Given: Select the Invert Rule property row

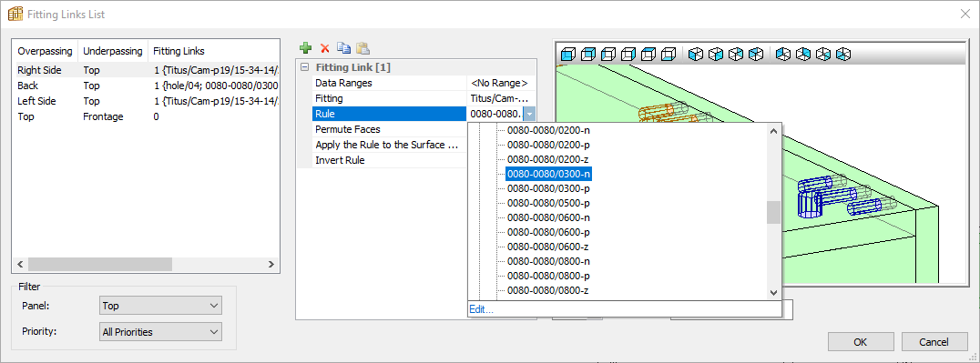Looking at the screenshot, I should pyautogui.click(x=390, y=160).
